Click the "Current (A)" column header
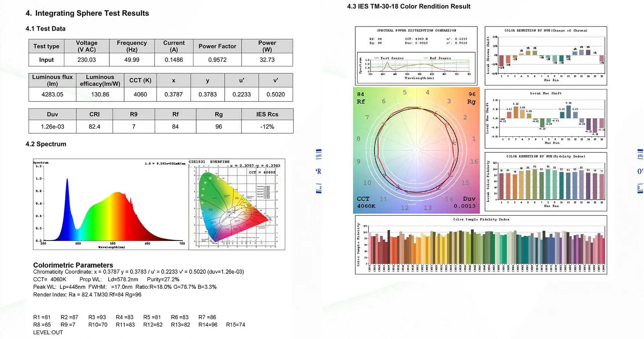The image size is (644, 339). 174,46
